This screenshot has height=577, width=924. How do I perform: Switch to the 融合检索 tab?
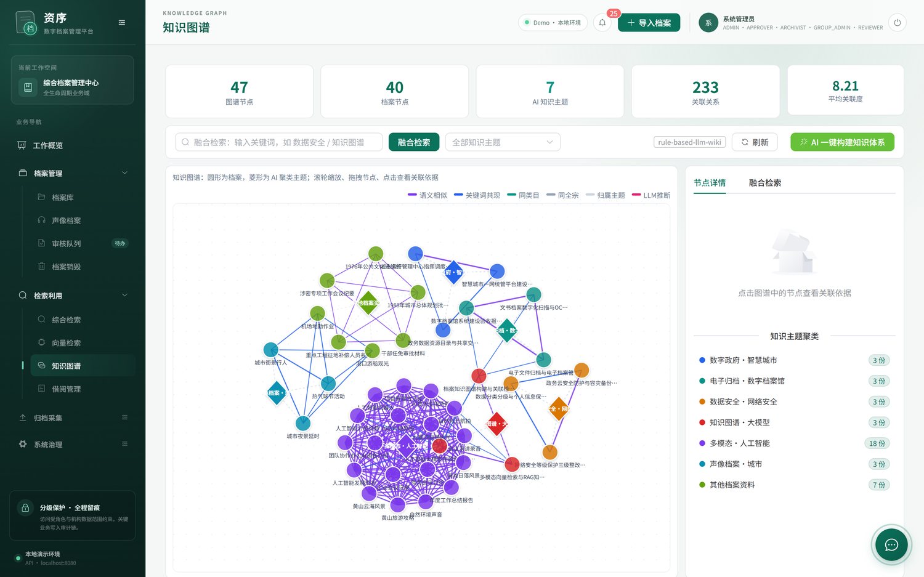[765, 183]
